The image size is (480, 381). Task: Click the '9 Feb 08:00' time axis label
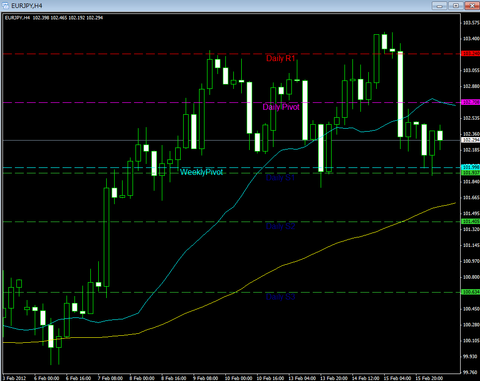click(206, 378)
